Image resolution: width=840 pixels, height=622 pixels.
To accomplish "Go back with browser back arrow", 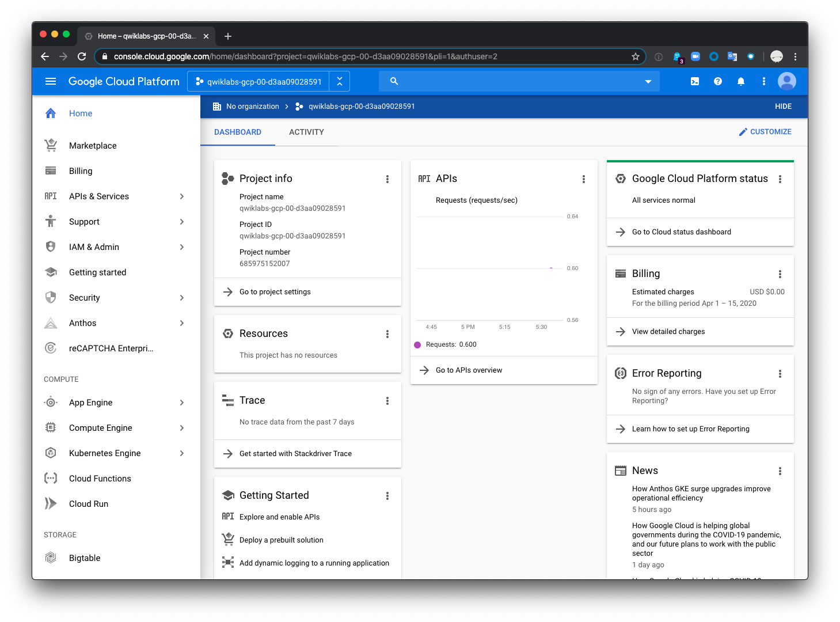I will tap(45, 56).
